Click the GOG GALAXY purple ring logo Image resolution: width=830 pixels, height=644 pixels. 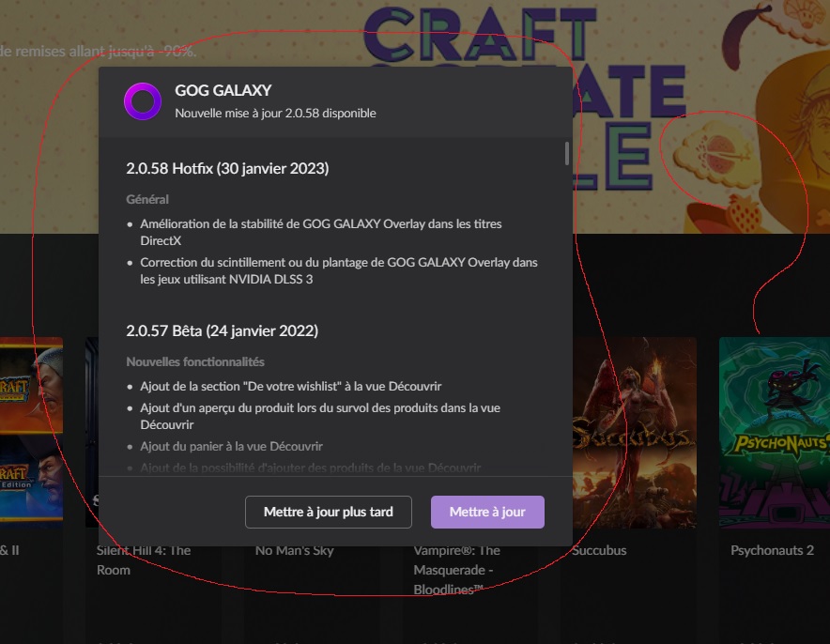pos(143,101)
